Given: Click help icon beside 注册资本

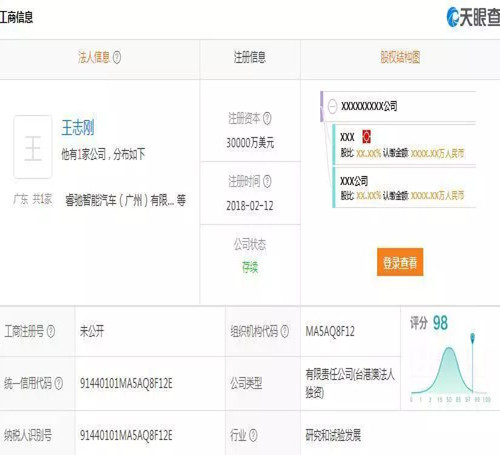Looking at the screenshot, I should (267, 118).
